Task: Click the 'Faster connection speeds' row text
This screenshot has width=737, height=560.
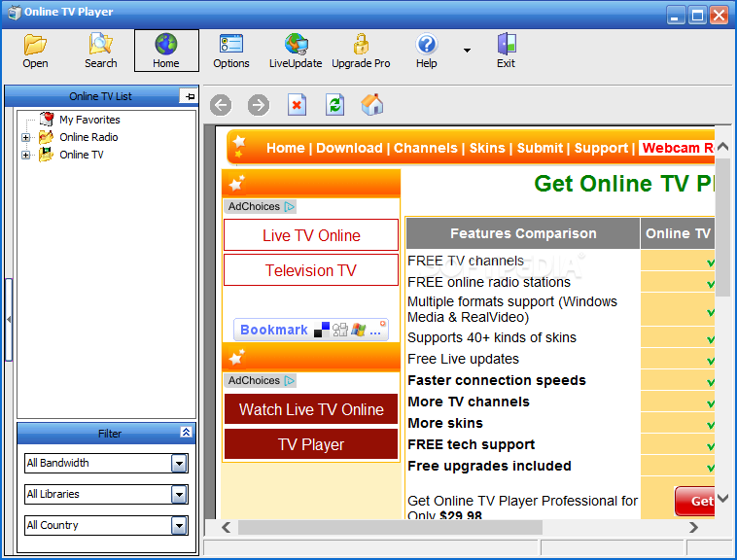Action: (497, 380)
